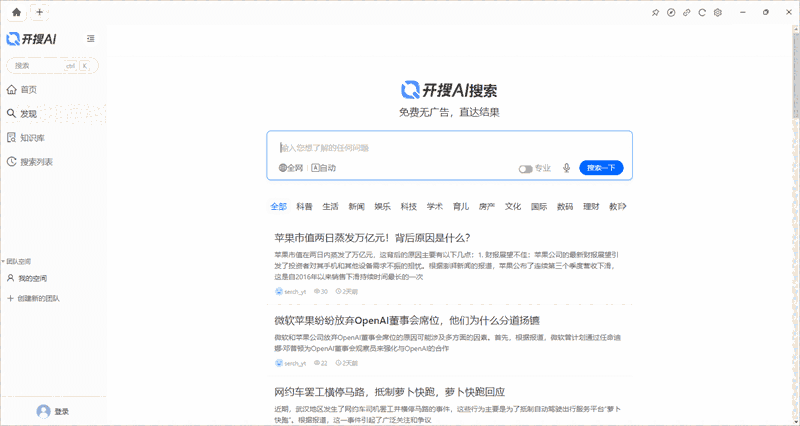Click 2天前 timestamp under Apple article

click(347, 291)
